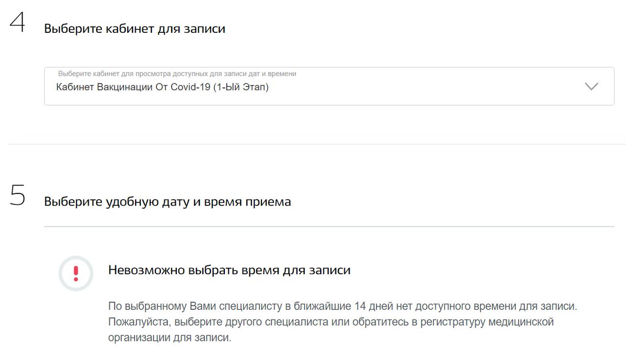Click the last message line 'организации для записи.'
Screen dimensions: 626x364
tap(169, 337)
